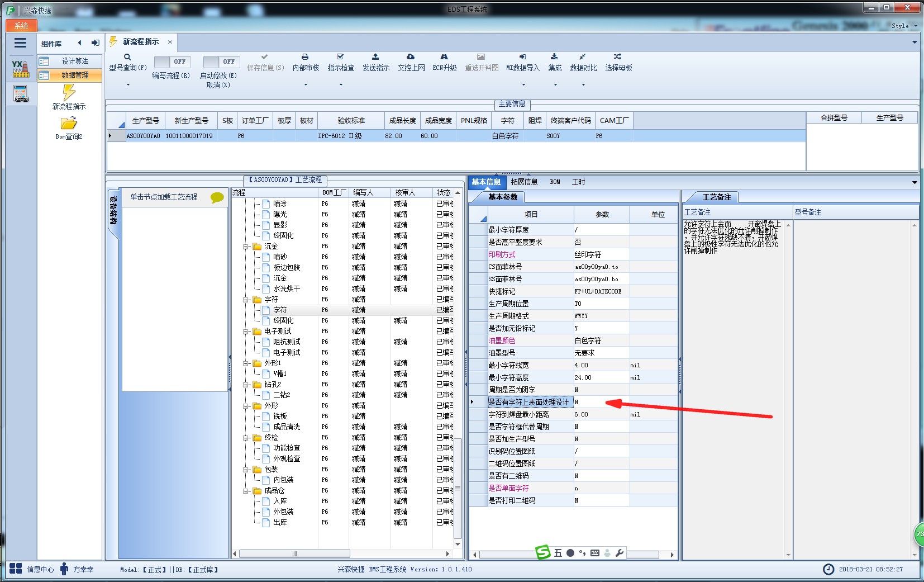
Task: Click the calculator icon in left sidebar
Action: 21,94
